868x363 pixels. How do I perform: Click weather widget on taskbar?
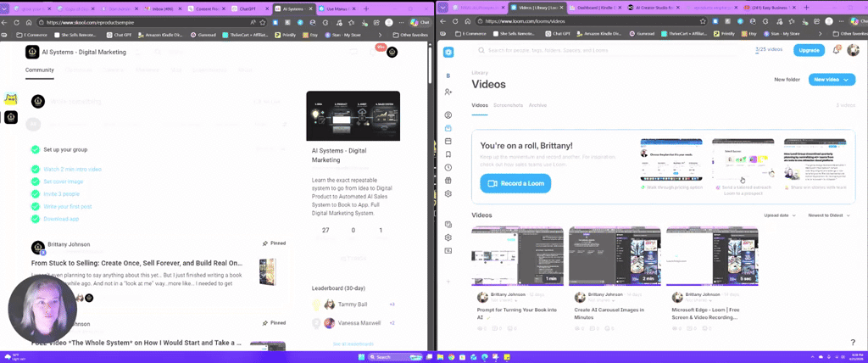[x=14, y=357]
